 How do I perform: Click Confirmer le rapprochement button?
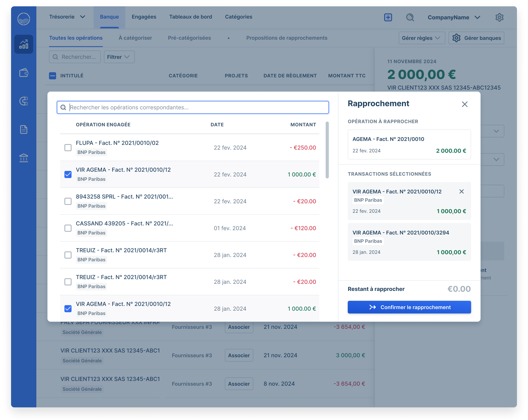[409, 307]
